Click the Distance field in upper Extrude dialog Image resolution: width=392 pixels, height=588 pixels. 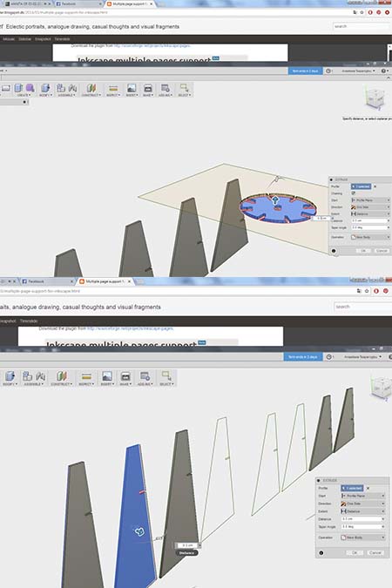point(370,221)
